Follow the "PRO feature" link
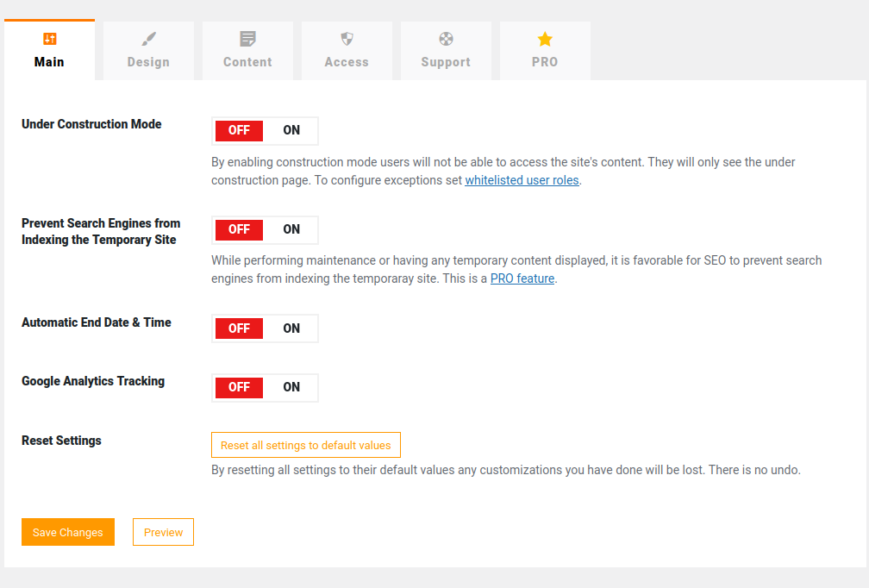The image size is (869, 588). [522, 278]
